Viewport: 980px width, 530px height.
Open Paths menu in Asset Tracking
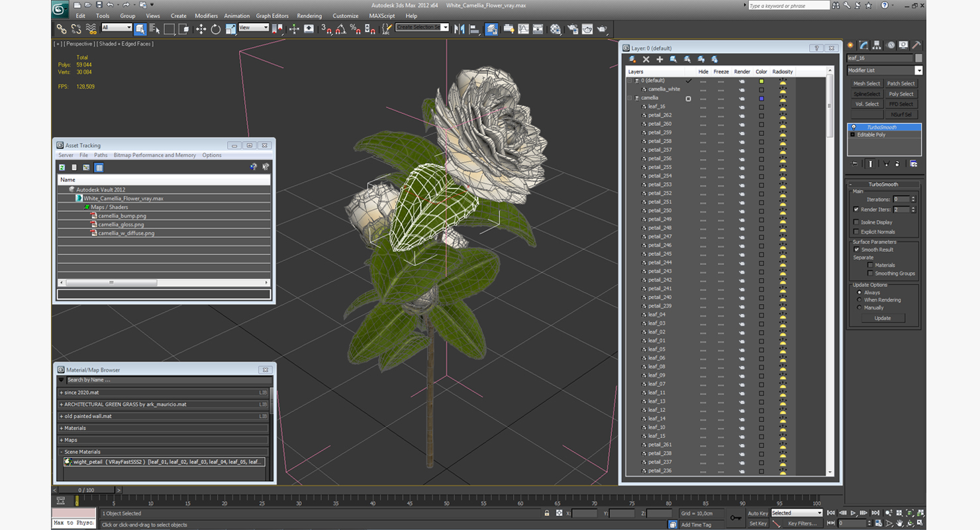click(101, 155)
